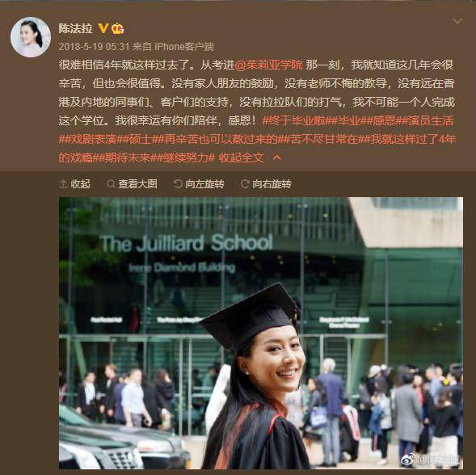Viewport: 476px width, 475px height.
Task: Click the graduation photo image
Action: (261, 333)
